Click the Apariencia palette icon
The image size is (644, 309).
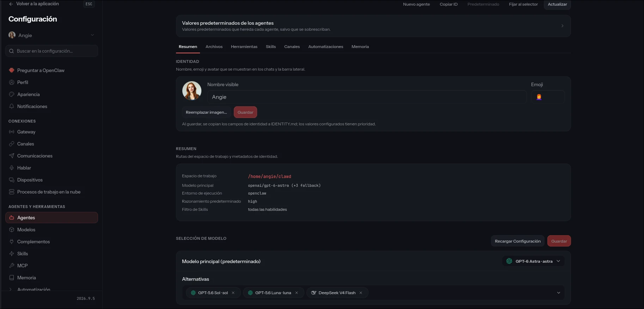point(12,94)
